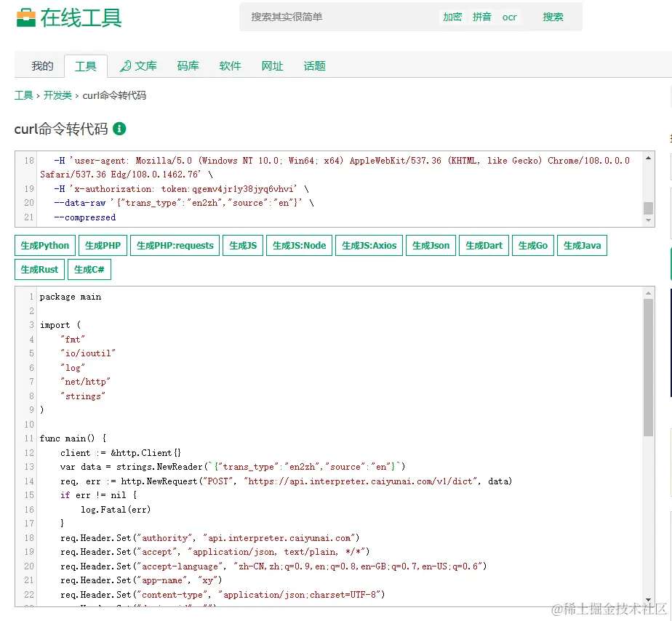Click the 在线工具 briefcase logo icon
The image size is (672, 621).
[25, 18]
